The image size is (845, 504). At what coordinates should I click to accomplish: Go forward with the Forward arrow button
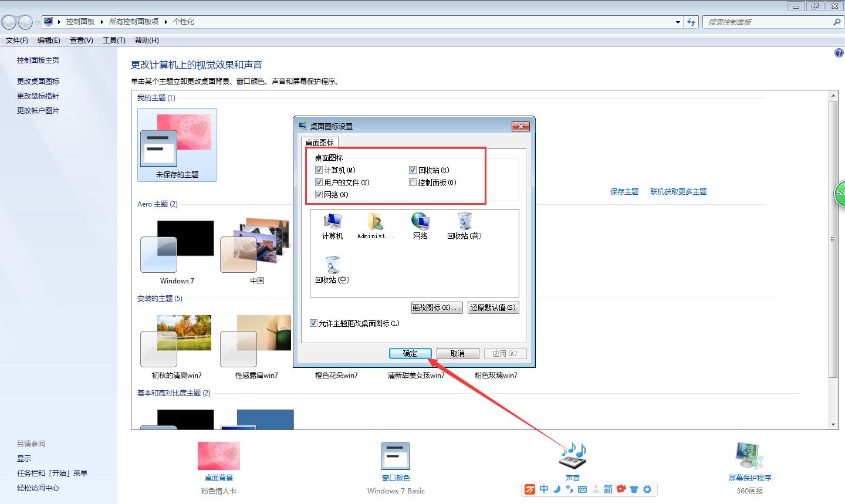[25, 22]
